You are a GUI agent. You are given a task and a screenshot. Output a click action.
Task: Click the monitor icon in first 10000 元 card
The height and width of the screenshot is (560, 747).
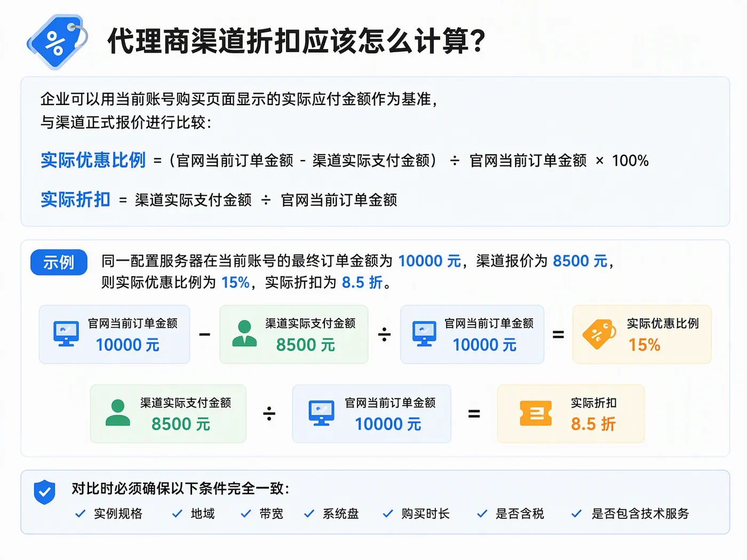66,334
